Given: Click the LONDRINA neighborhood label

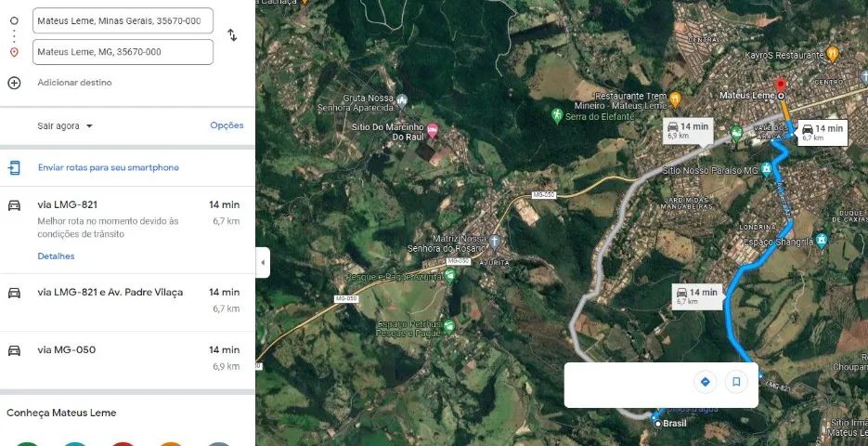Looking at the screenshot, I should pyautogui.click(x=758, y=228).
